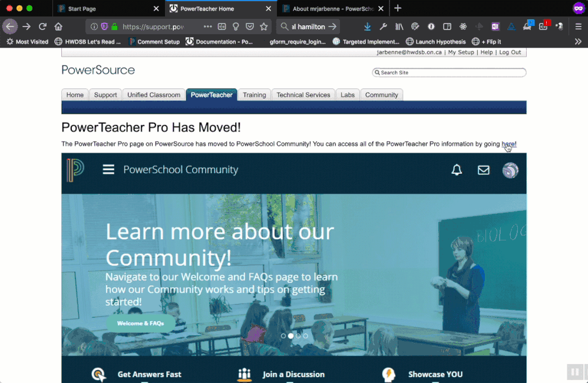The width and height of the screenshot is (588, 383).
Task: Open developer tools wrench icon
Action: pos(383,27)
